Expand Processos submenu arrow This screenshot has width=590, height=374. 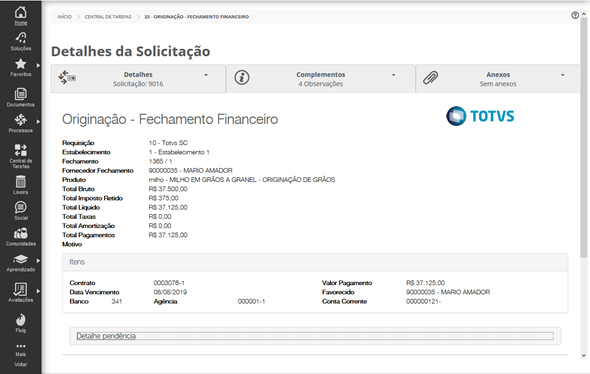click(x=38, y=122)
